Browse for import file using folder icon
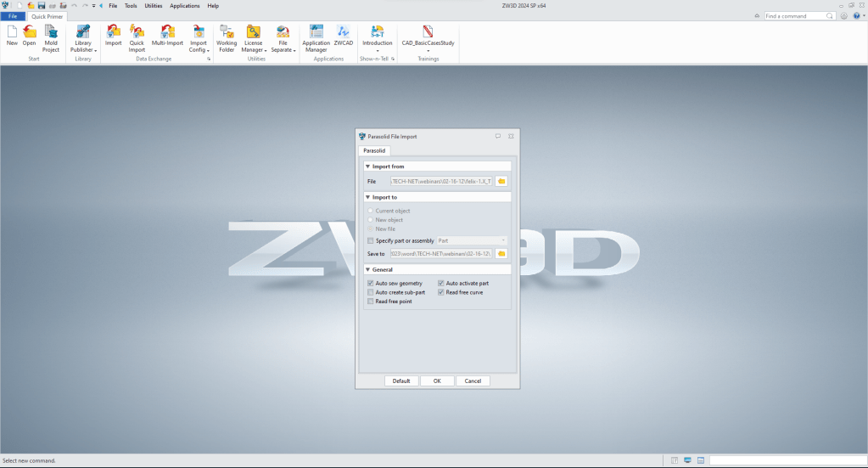This screenshot has width=868, height=468. (501, 181)
